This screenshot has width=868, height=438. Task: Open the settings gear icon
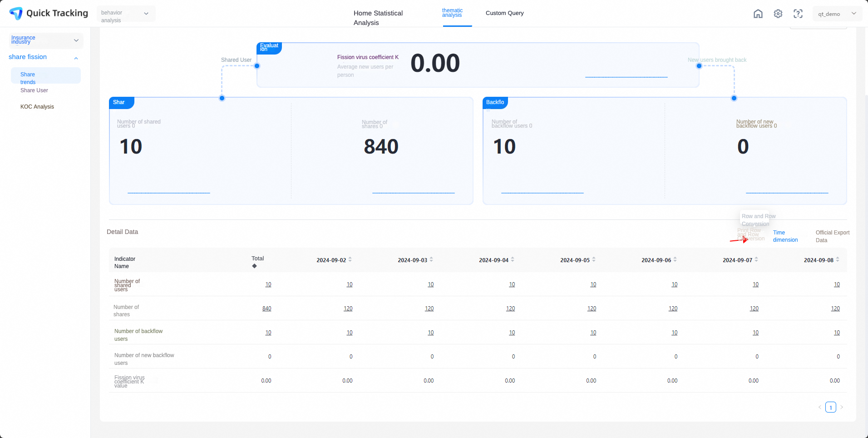tap(778, 14)
